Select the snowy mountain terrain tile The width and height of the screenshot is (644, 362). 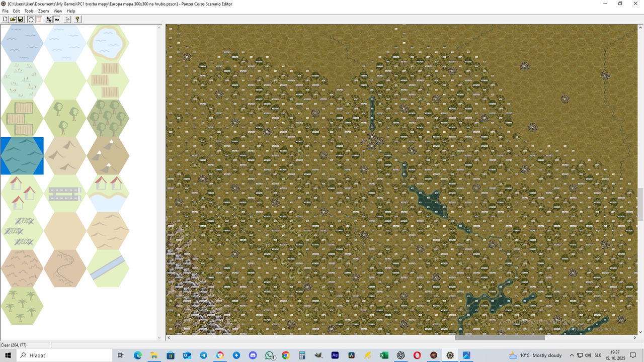(x=108, y=156)
